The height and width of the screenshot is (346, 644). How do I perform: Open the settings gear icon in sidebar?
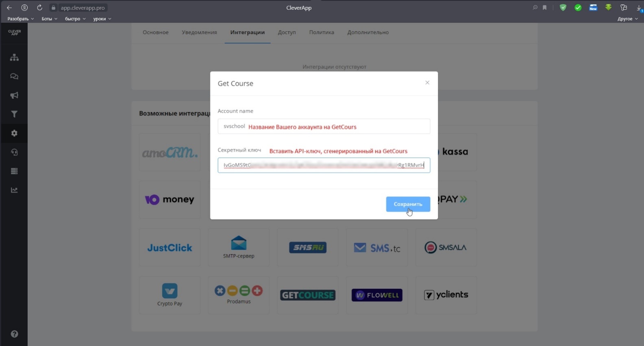click(x=14, y=133)
